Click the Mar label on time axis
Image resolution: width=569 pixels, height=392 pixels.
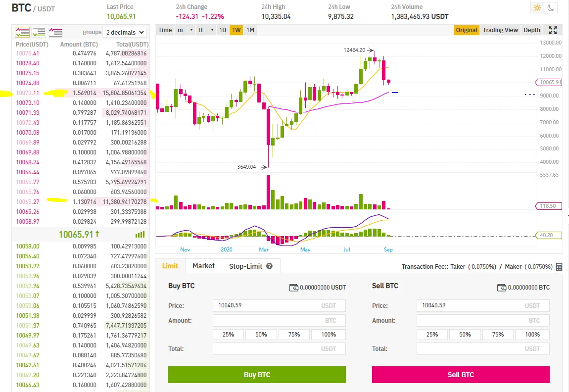[x=264, y=249]
